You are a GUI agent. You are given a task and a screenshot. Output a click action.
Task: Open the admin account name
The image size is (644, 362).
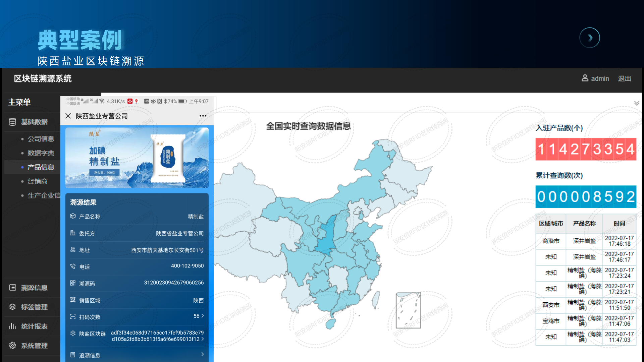[x=600, y=78]
